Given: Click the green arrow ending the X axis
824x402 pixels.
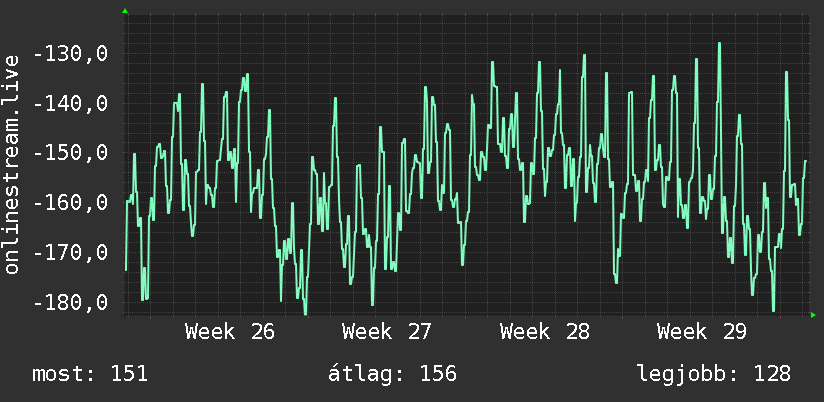Looking at the screenshot, I should pos(813,315).
